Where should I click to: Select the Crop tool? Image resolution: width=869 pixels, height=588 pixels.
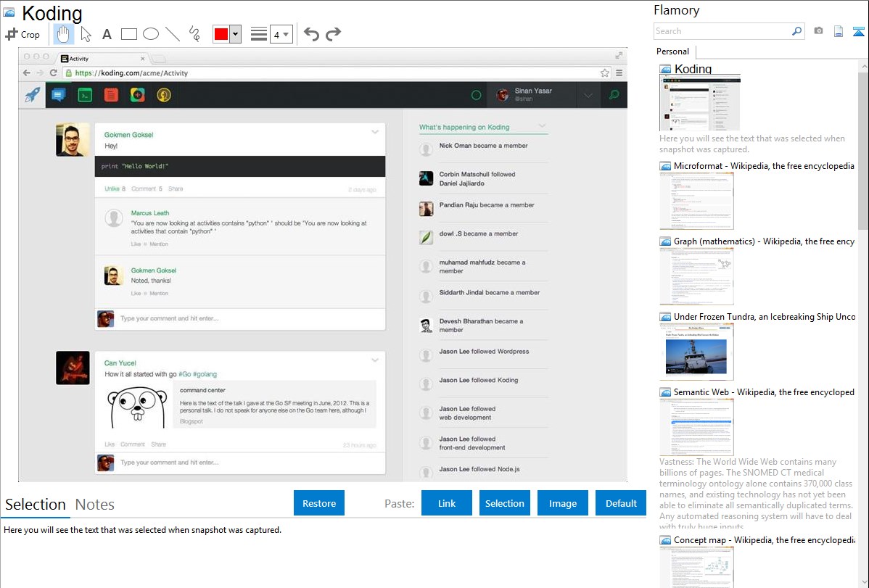tap(22, 34)
